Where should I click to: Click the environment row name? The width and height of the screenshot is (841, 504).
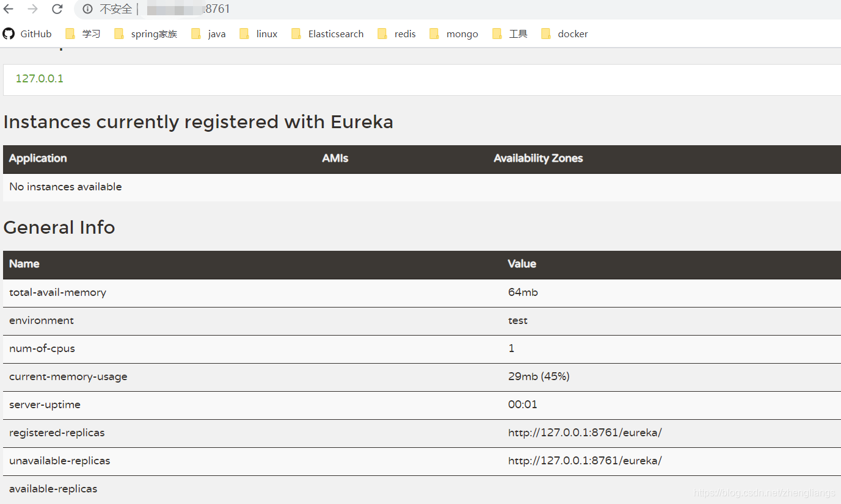coord(42,321)
